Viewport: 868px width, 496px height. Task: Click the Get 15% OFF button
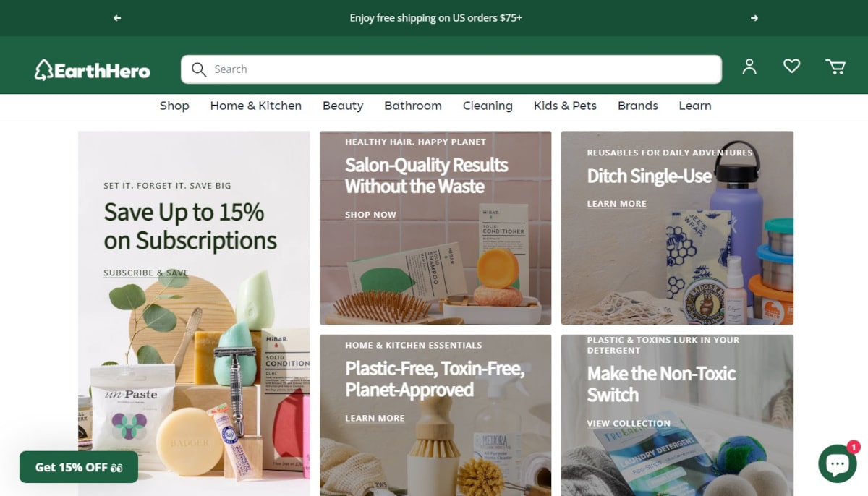click(79, 467)
